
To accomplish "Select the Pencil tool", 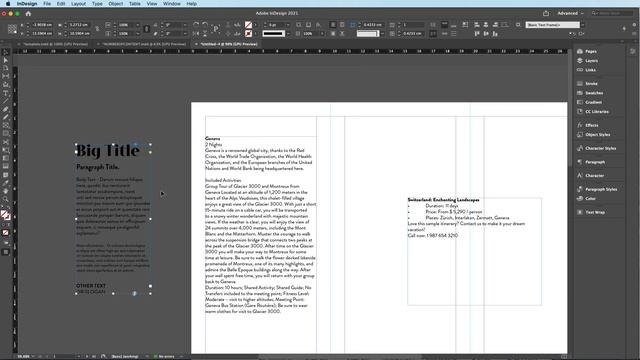I will (x=6, y=117).
